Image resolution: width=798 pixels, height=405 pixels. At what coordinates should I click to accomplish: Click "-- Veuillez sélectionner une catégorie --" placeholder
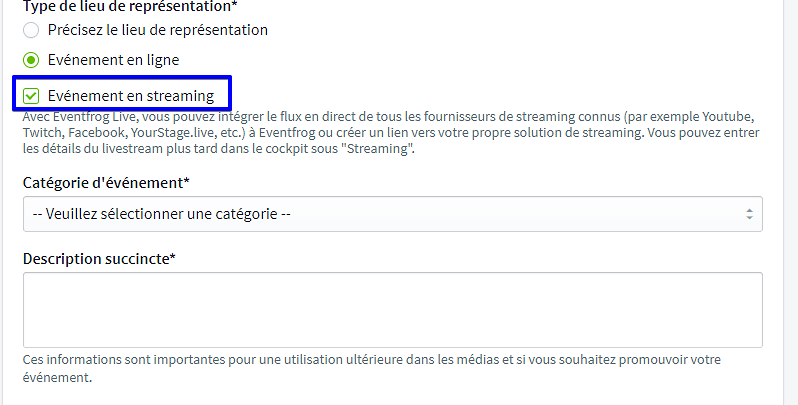point(162,213)
